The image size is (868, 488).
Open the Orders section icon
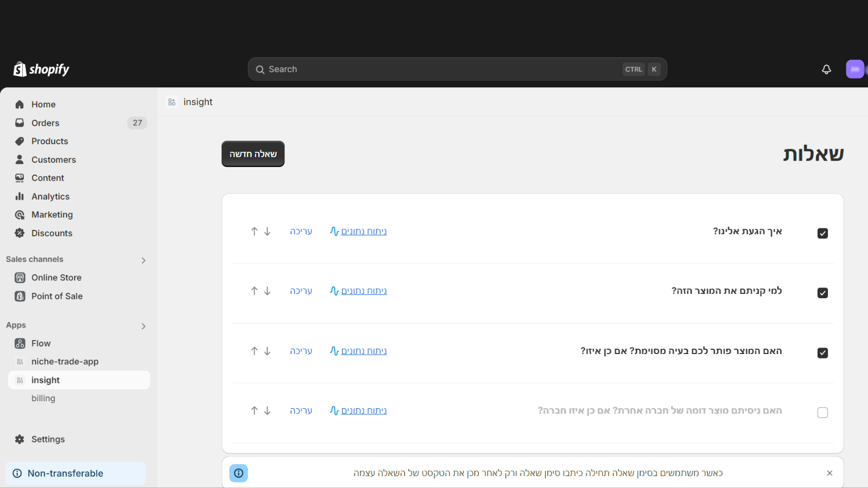(20, 123)
